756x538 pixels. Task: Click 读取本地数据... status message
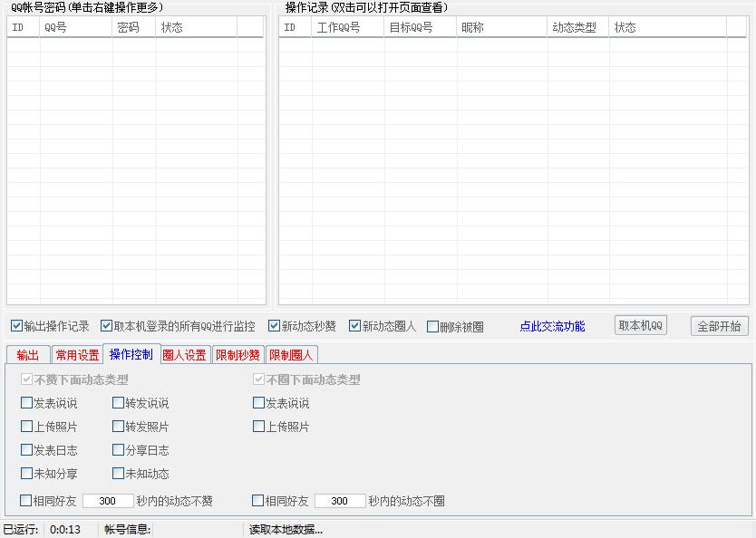click(286, 530)
